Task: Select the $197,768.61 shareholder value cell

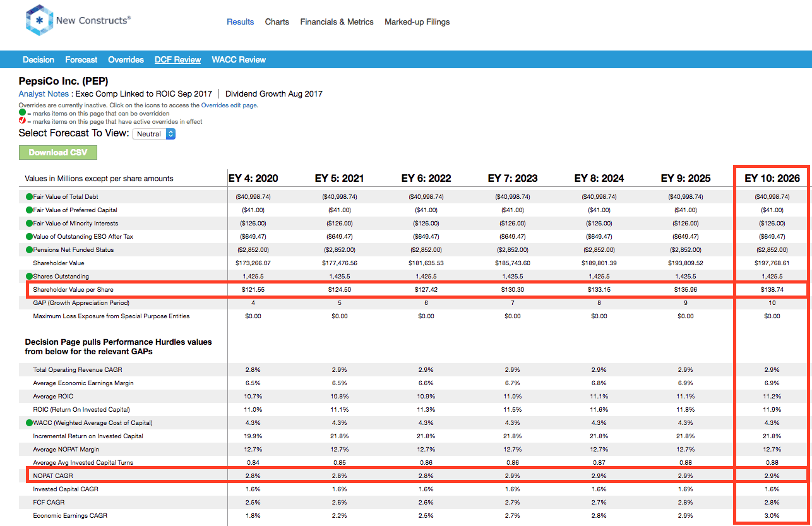Action: [772, 263]
